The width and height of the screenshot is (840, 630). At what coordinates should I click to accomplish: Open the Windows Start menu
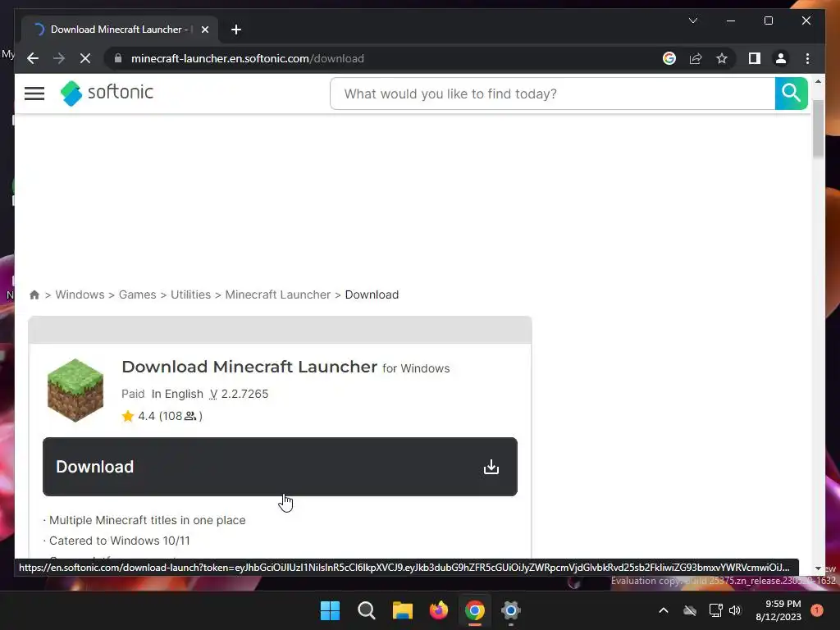(330, 610)
